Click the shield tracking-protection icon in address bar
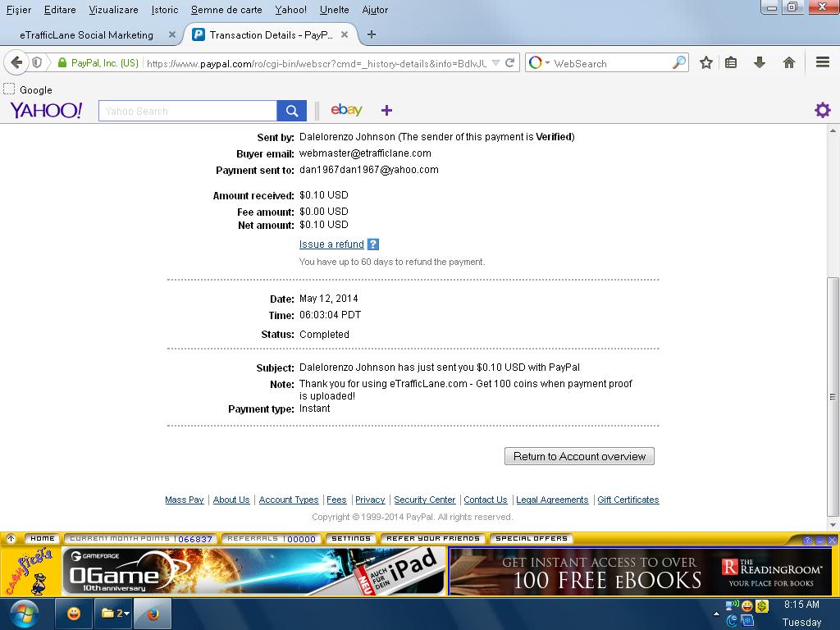The height and width of the screenshot is (630, 840). point(37,62)
